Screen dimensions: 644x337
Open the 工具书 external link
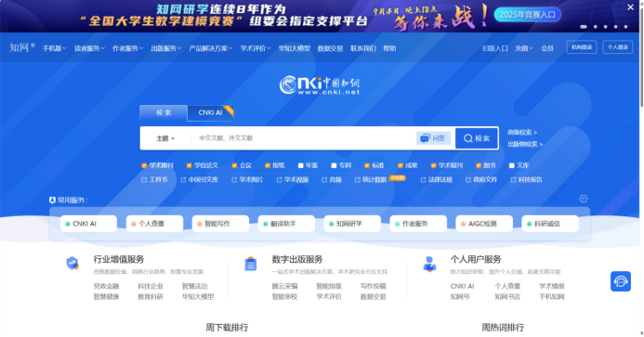154,179
